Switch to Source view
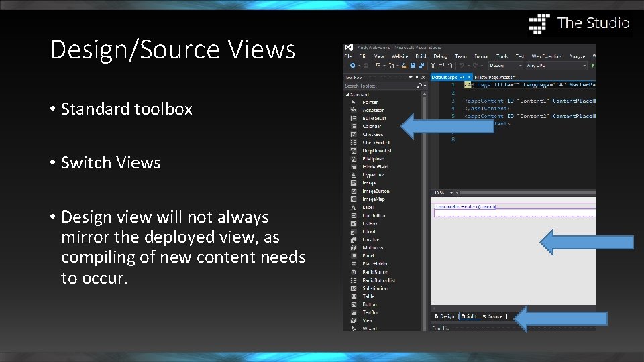Screen dimensions: 644x362 pyautogui.click(x=492, y=316)
